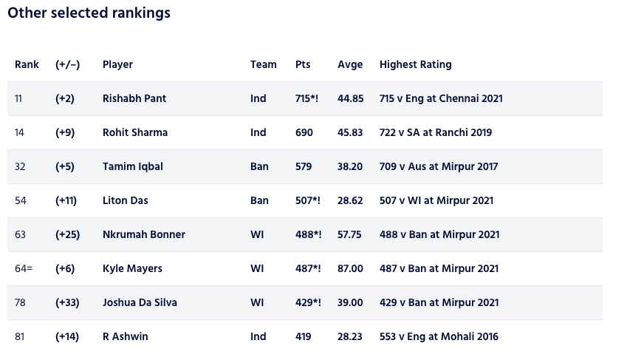Image resolution: width=644 pixels, height=363 pixels.
Task: Click Kyle Mayers player name
Action: point(132,268)
